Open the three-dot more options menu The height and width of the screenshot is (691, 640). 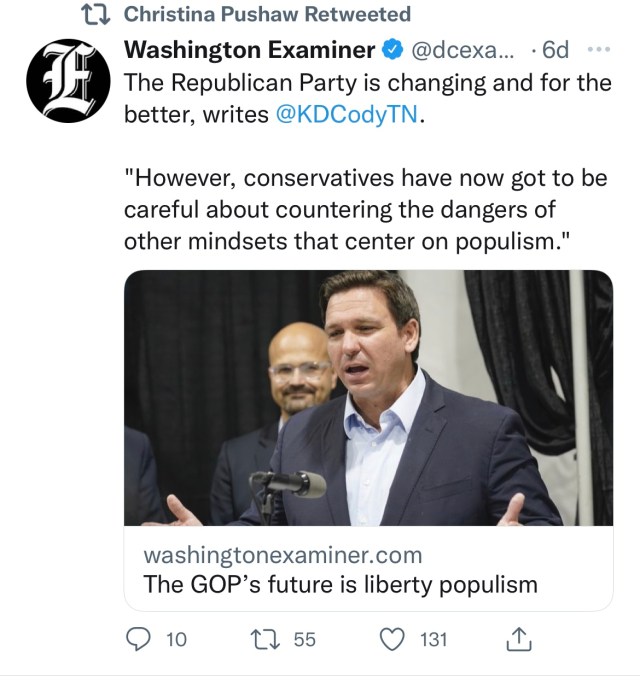[x=599, y=49]
